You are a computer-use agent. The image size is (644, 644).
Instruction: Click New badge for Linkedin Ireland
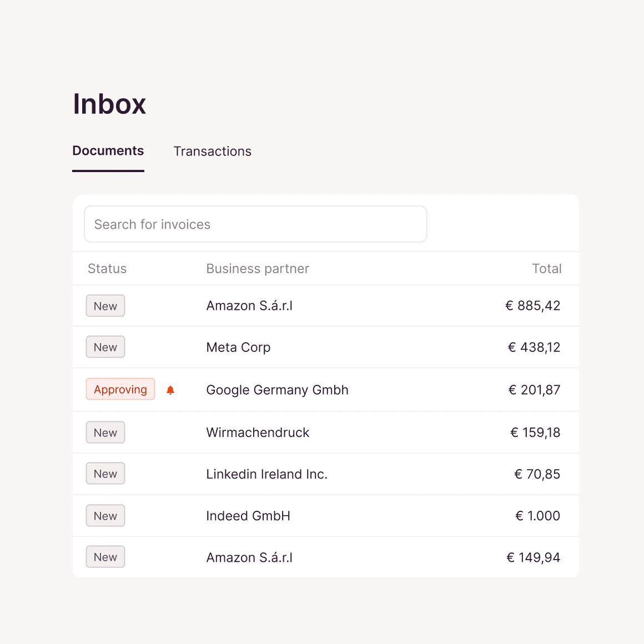105,474
